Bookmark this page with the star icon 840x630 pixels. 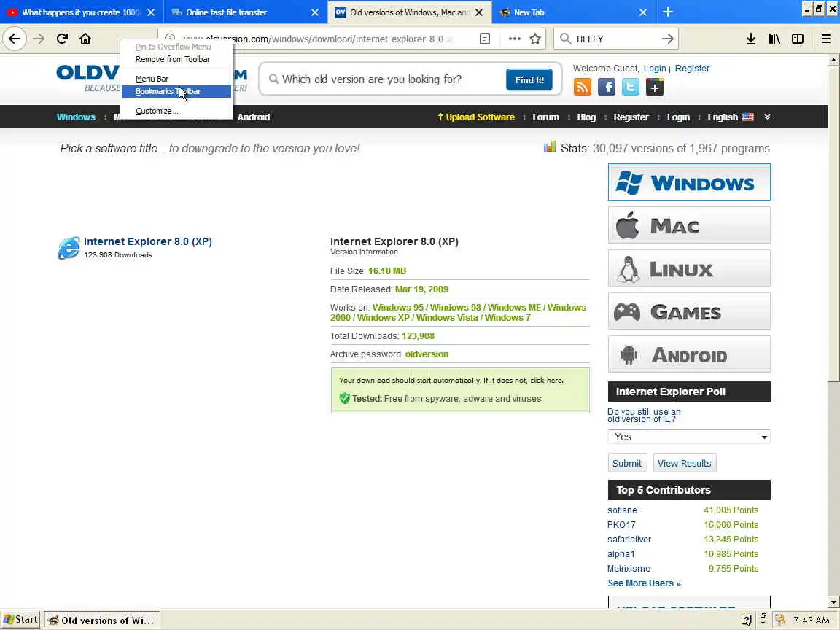(x=535, y=39)
